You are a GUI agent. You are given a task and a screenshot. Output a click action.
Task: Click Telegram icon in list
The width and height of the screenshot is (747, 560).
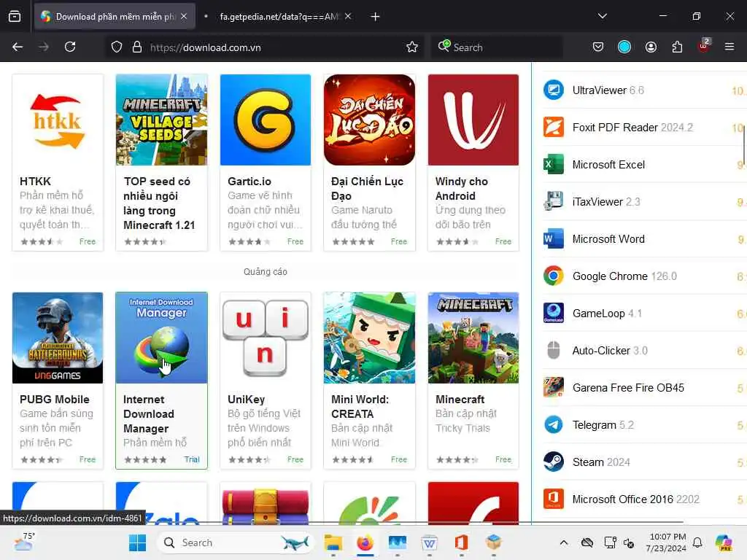(x=553, y=424)
